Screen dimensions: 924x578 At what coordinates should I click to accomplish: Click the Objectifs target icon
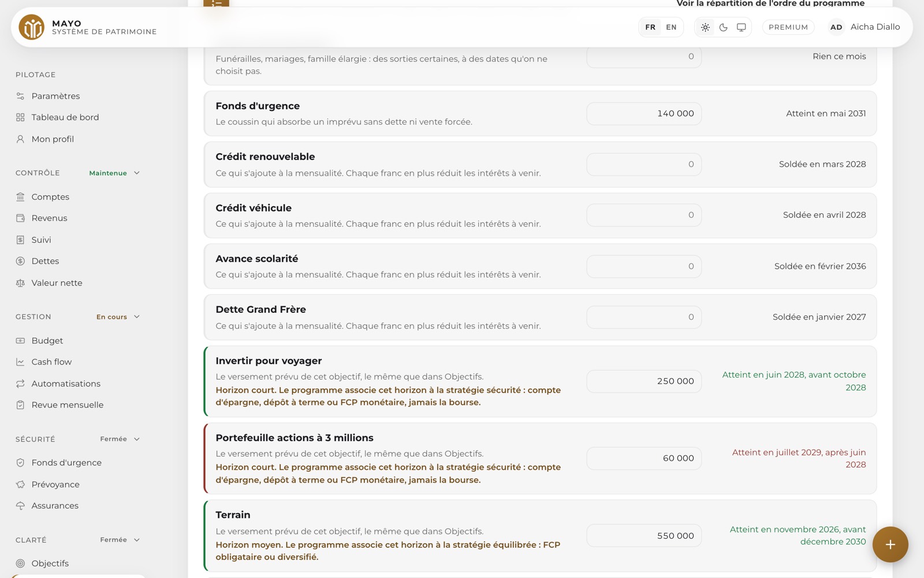pos(20,564)
